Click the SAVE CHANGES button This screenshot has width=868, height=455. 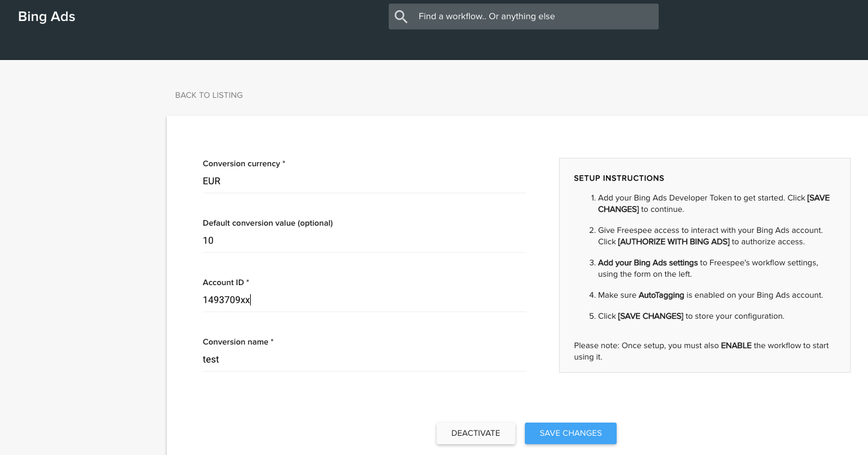(x=570, y=433)
